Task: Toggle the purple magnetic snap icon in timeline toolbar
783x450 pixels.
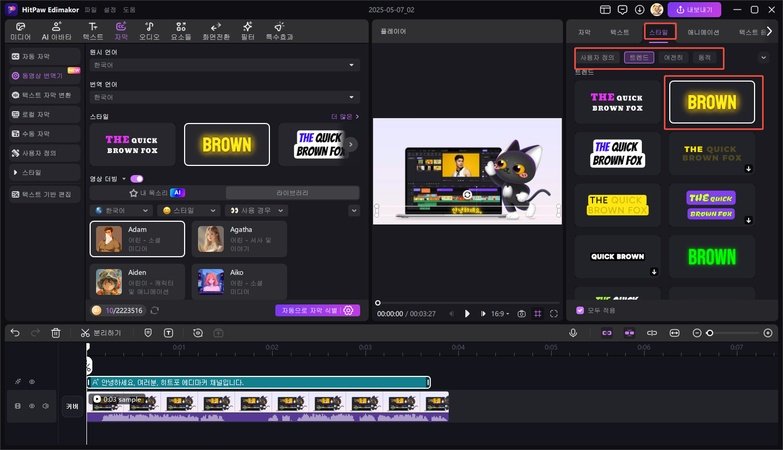Action: pos(629,333)
